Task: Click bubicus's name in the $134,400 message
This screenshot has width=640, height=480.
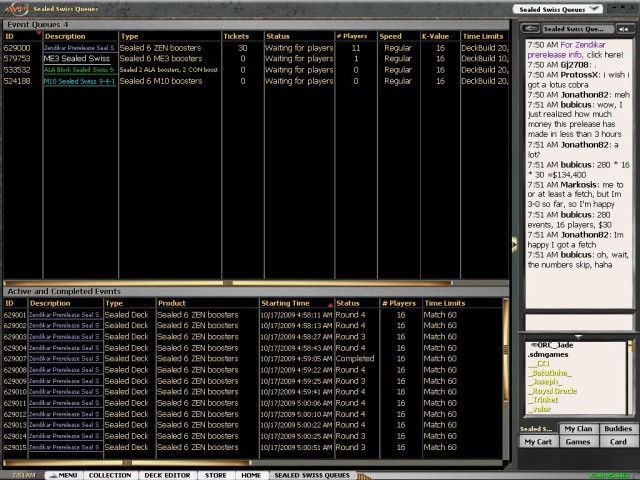Action: [576, 165]
